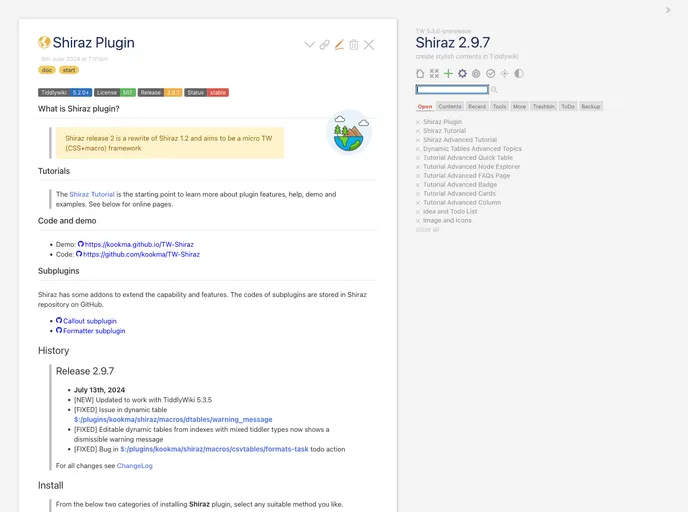Open Tutorial Advanced FAQs Page
The width and height of the screenshot is (688, 512).
[x=466, y=175]
